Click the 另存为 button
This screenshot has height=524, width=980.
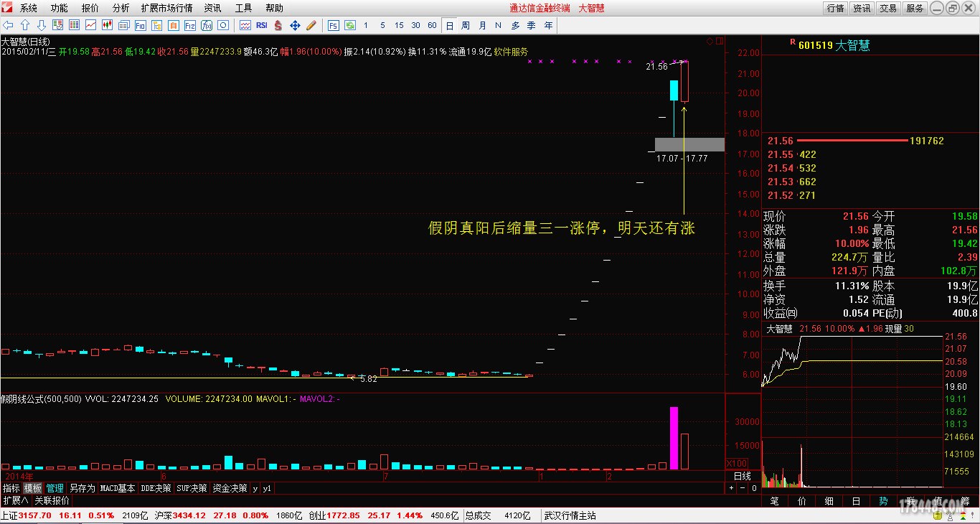[82, 488]
